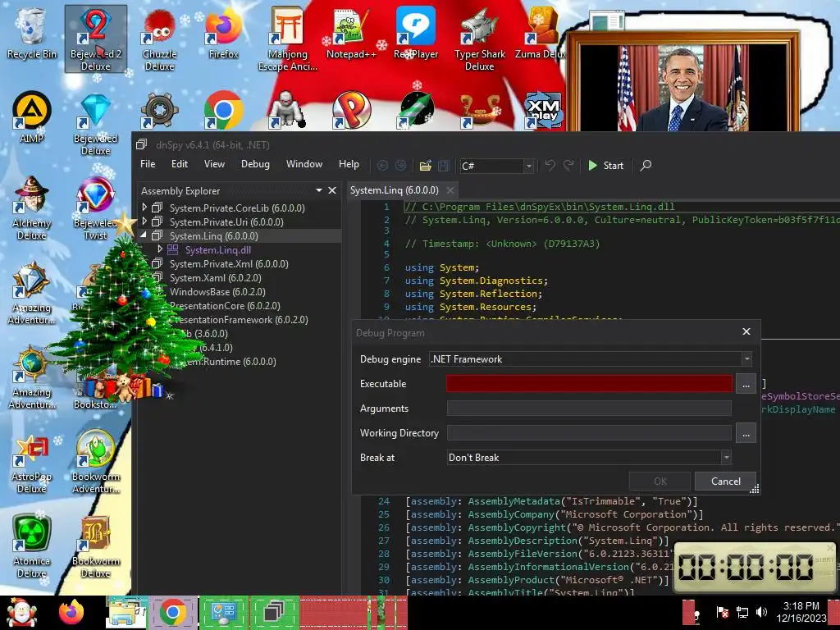
Task: Close the System.Linq document tab
Action: [450, 190]
